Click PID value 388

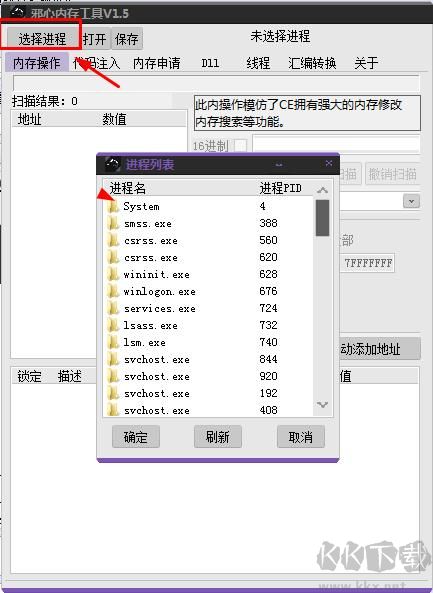[x=268, y=223]
